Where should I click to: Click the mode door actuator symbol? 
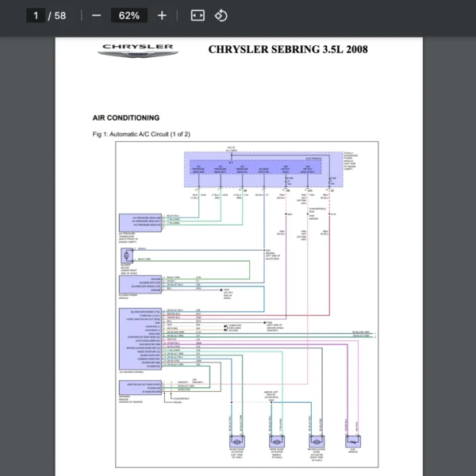277,441
